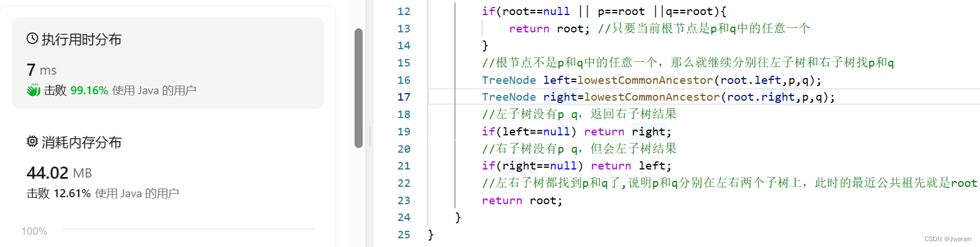Open the 消耗内存分布 memory card

[167, 166]
